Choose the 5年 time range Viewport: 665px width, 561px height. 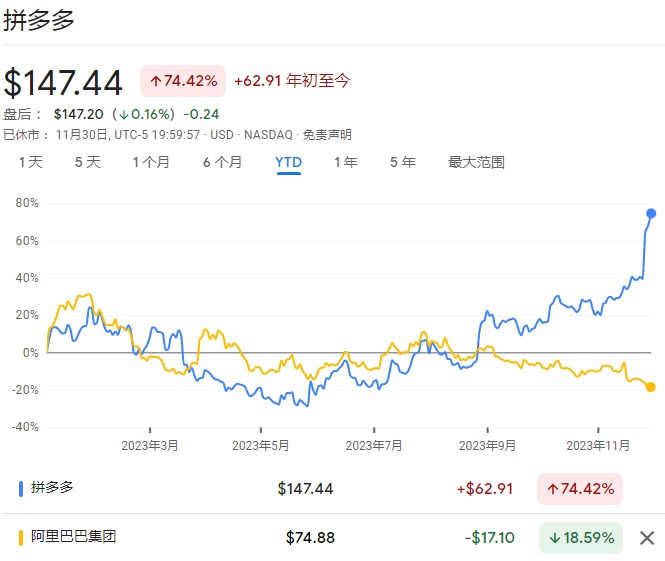tap(403, 162)
